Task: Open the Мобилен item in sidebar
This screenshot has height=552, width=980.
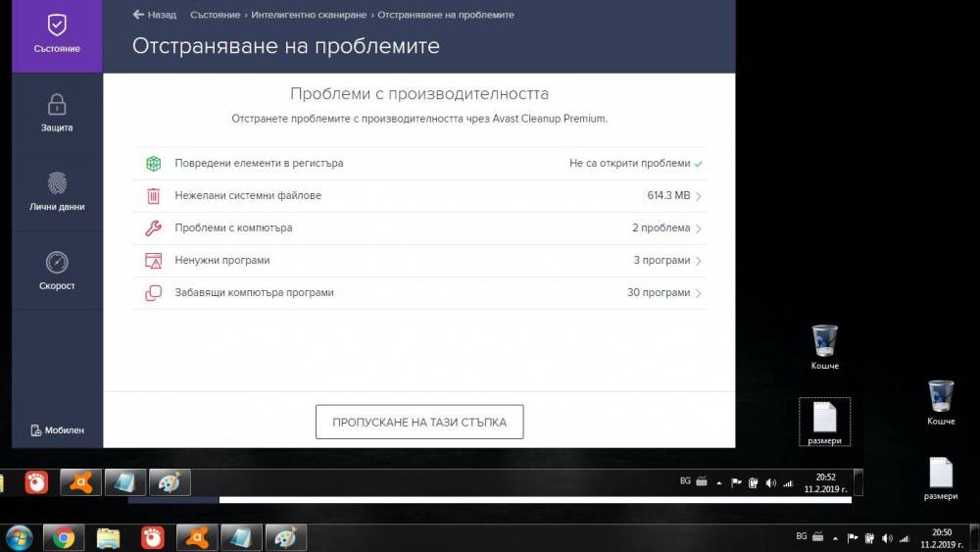Action: 57,430
